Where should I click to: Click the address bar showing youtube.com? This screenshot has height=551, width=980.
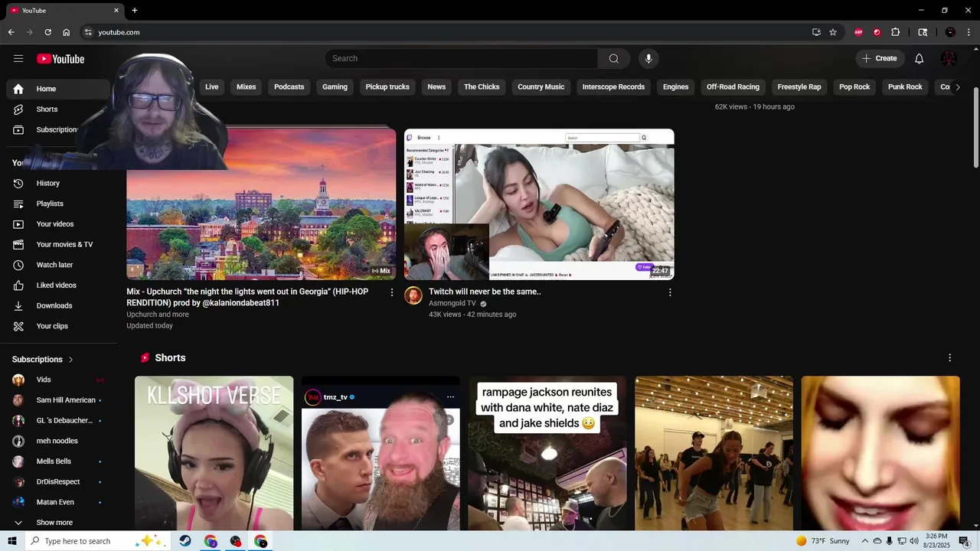pyautogui.click(x=444, y=32)
